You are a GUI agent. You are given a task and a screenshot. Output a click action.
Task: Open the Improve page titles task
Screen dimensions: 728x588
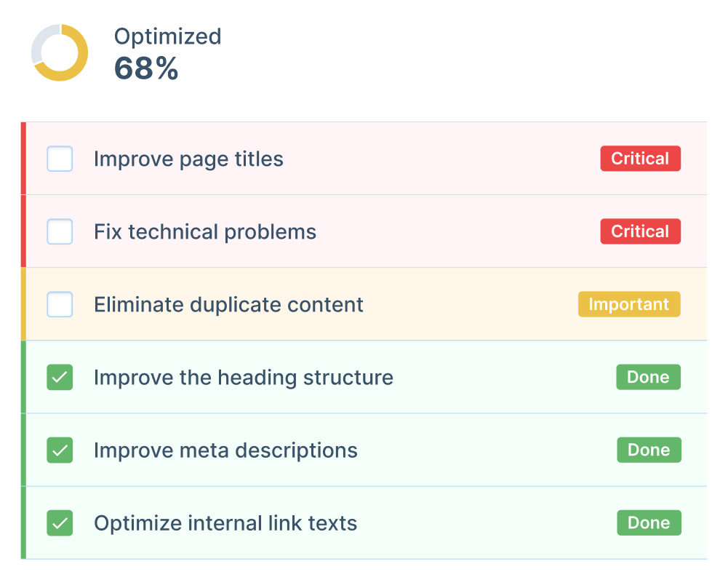pos(188,159)
